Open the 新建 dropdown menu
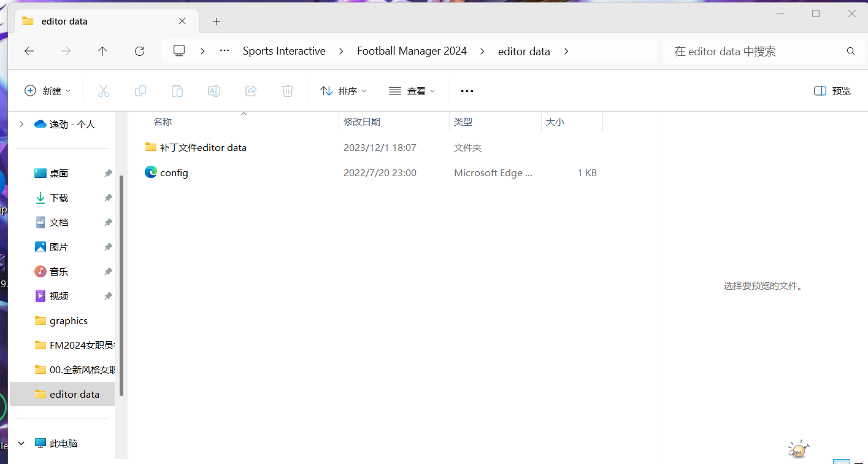 (47, 91)
